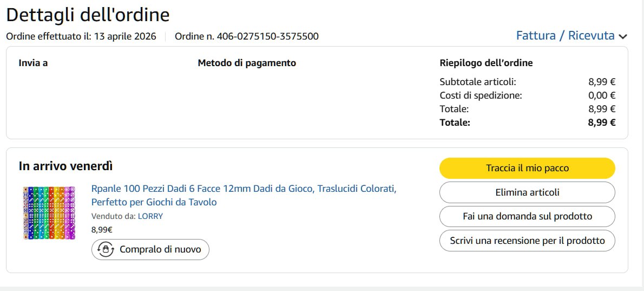Image resolution: width=644 pixels, height=291 pixels.
Task: Click the Compralo di nuovo label
Action: (x=160, y=250)
